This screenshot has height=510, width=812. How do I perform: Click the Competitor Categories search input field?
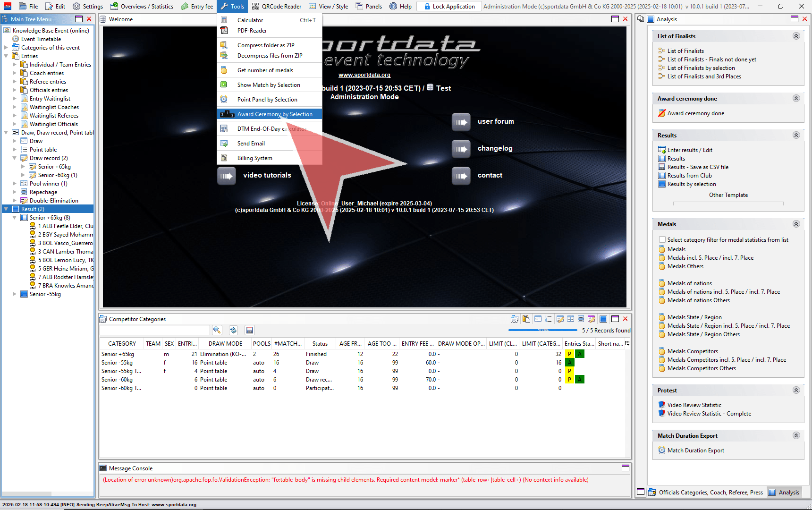click(x=155, y=330)
